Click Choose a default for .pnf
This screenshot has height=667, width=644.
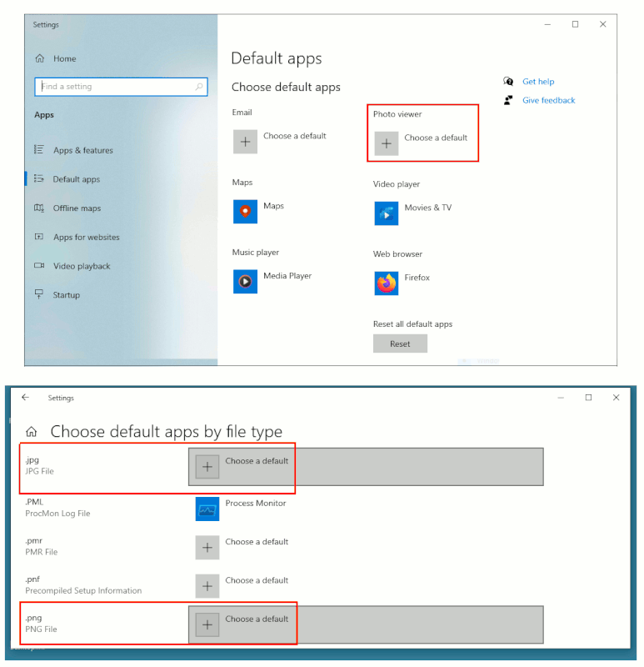pos(257,580)
